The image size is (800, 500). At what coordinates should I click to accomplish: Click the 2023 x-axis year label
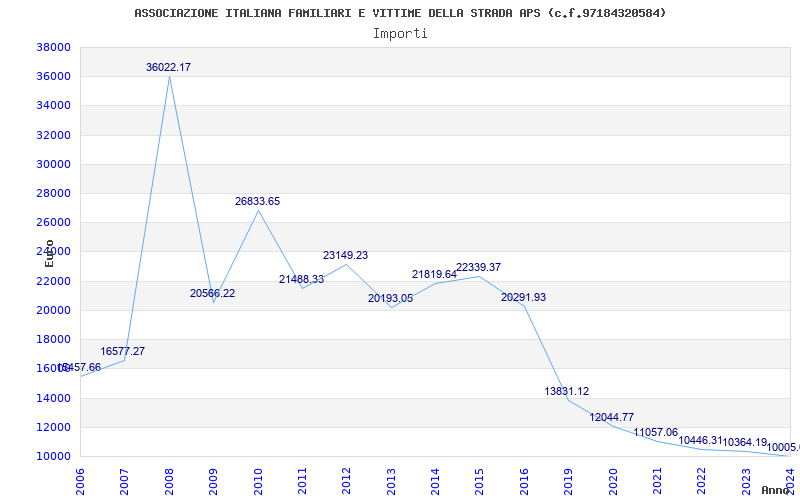(x=746, y=481)
